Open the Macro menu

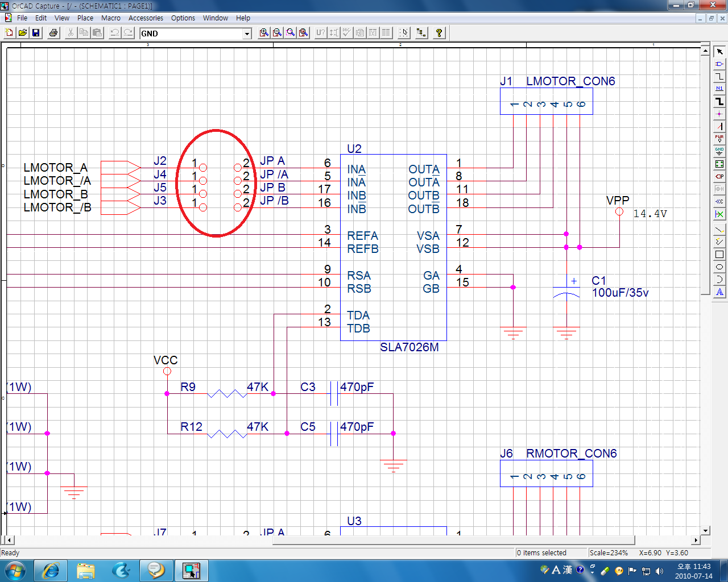[111, 18]
